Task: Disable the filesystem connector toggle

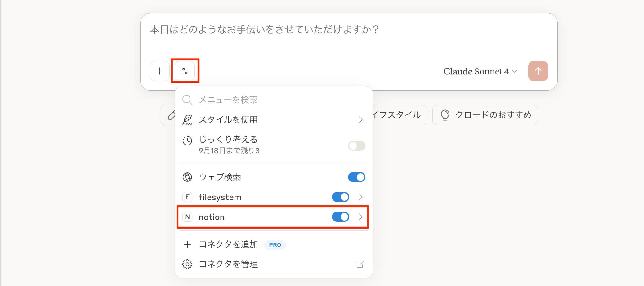Action: point(340,197)
